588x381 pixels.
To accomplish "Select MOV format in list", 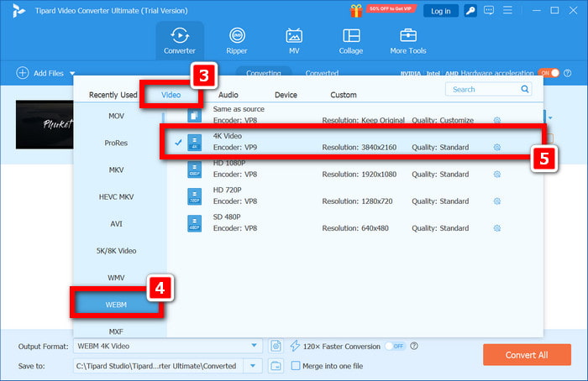I will tap(116, 116).
